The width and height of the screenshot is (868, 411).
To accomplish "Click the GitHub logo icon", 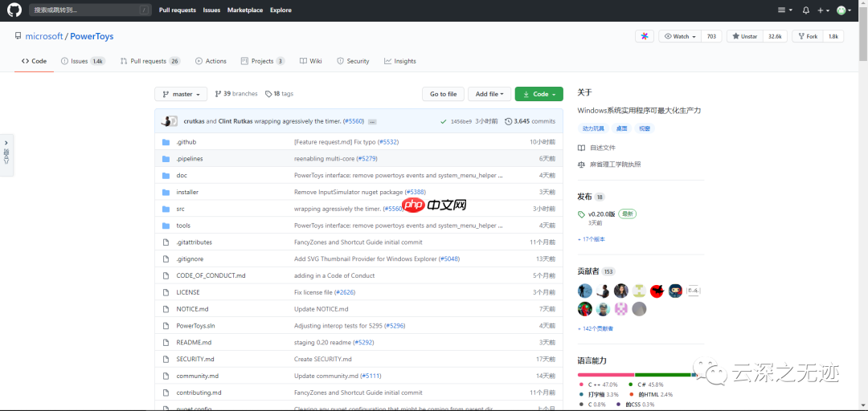I will pos(14,10).
